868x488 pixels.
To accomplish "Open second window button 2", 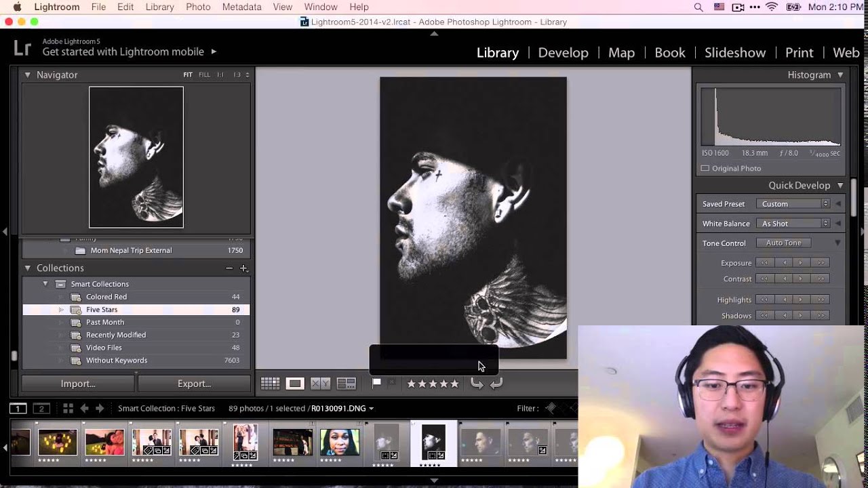I will click(41, 408).
